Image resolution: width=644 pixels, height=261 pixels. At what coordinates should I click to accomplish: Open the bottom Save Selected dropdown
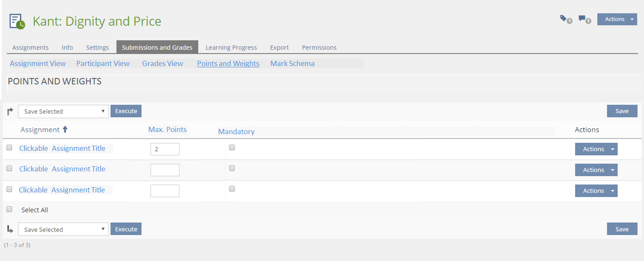click(x=63, y=230)
